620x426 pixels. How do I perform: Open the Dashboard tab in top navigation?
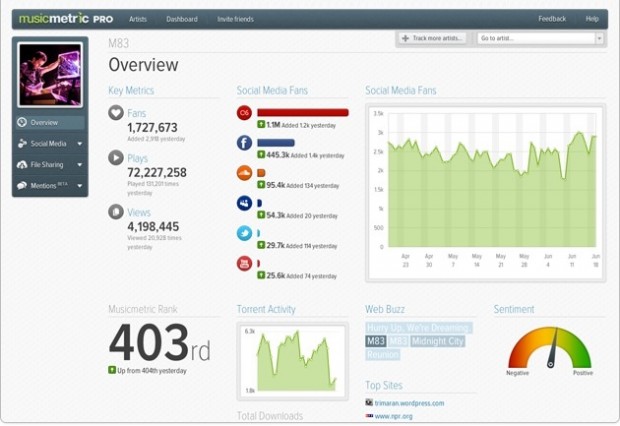tap(181, 19)
